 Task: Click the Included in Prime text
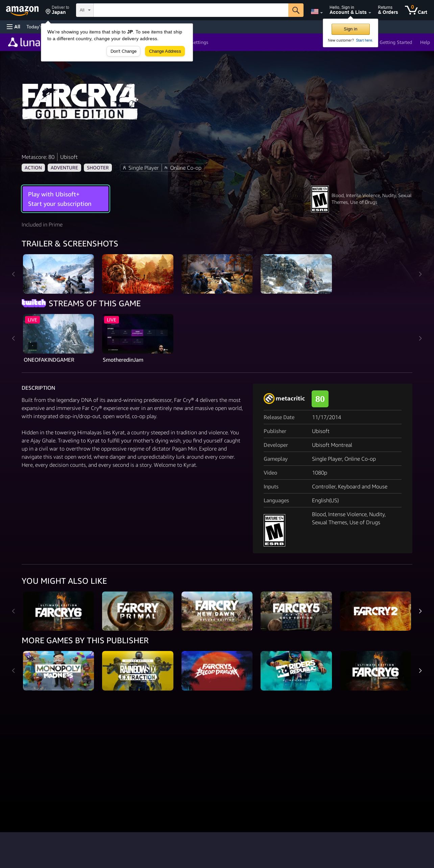42,224
